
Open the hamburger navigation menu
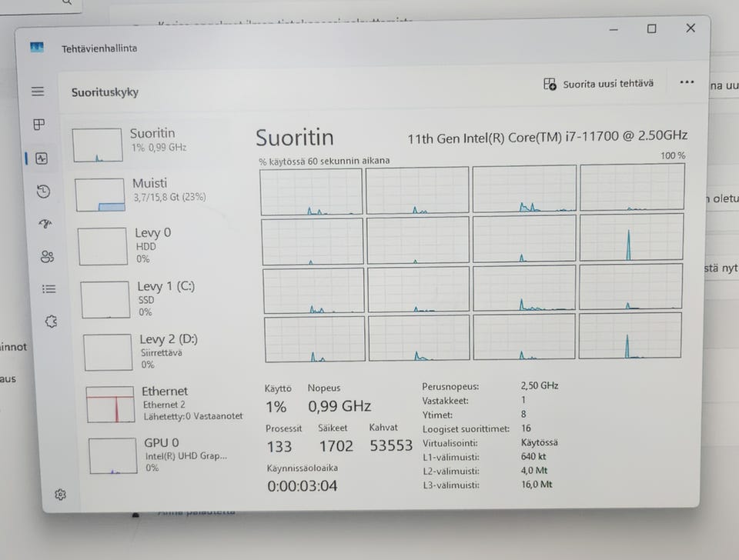point(38,92)
